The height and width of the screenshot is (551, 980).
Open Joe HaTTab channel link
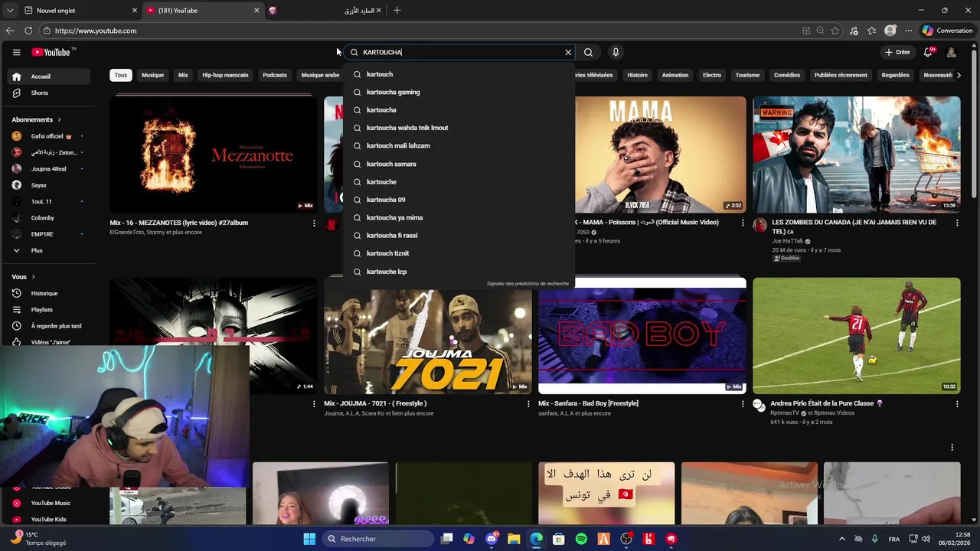click(787, 241)
